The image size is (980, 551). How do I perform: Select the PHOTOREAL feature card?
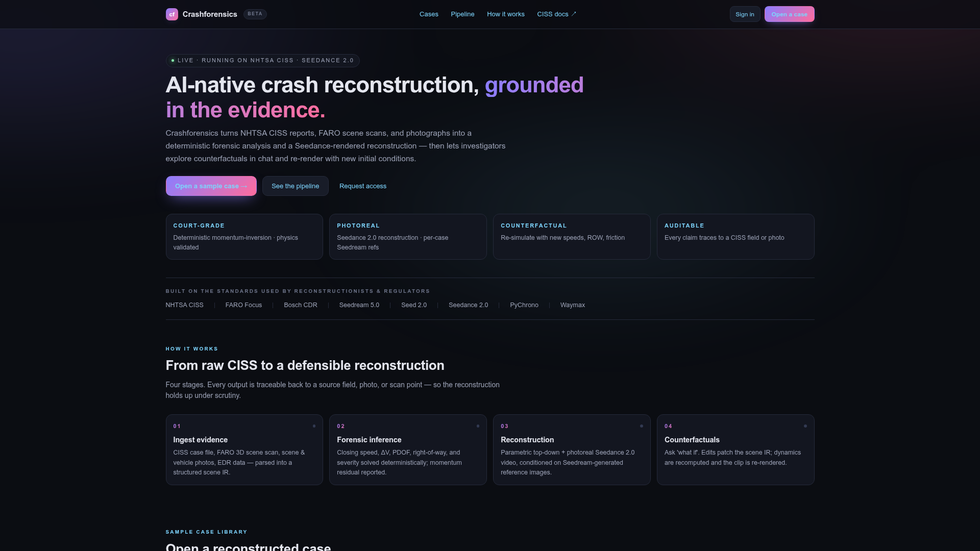click(408, 237)
